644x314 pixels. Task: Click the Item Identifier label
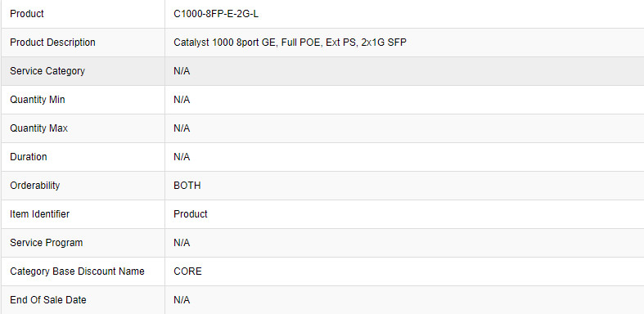(39, 214)
